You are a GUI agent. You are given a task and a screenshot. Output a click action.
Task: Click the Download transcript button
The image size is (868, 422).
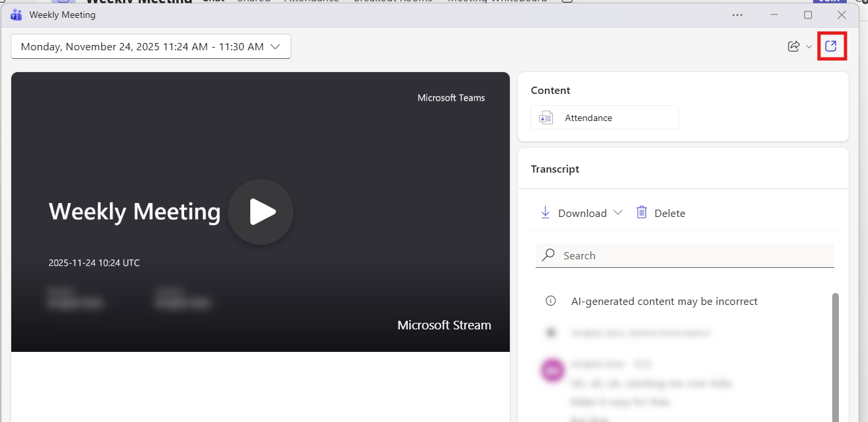[x=573, y=213]
